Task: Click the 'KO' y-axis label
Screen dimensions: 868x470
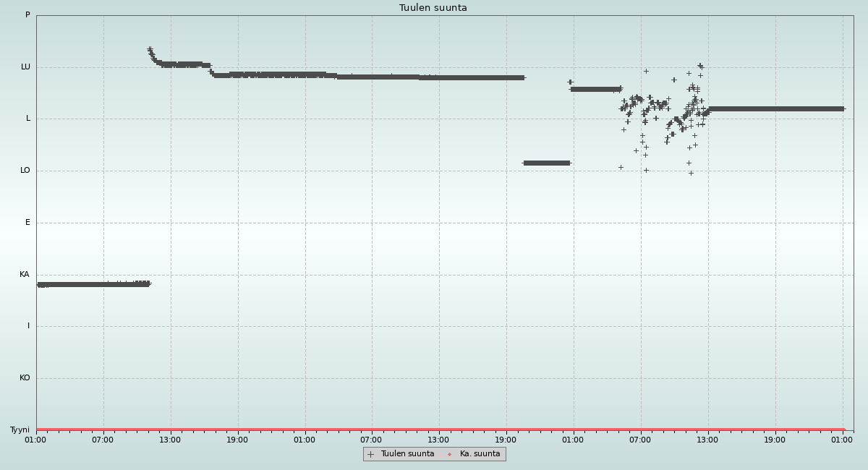Action: [x=25, y=378]
